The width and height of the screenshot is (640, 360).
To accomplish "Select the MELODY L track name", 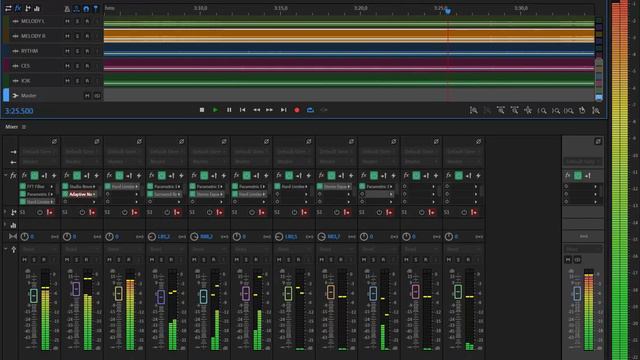I will (x=33, y=21).
